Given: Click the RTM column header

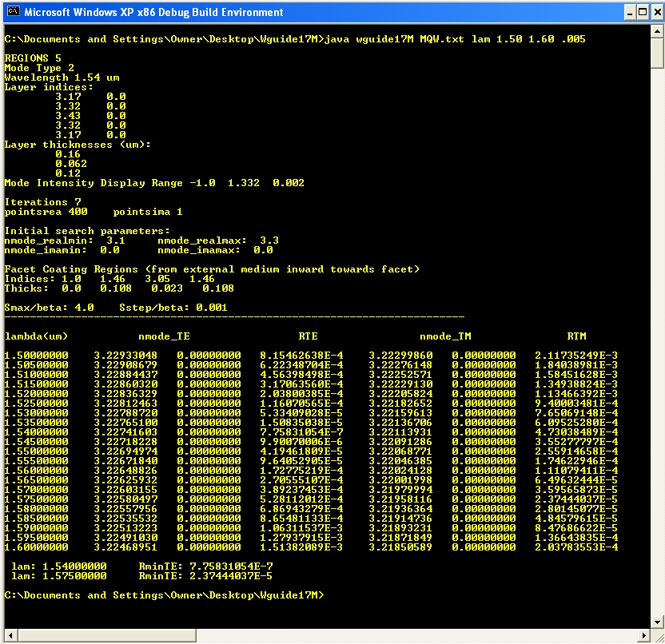Looking at the screenshot, I should click(x=576, y=336).
